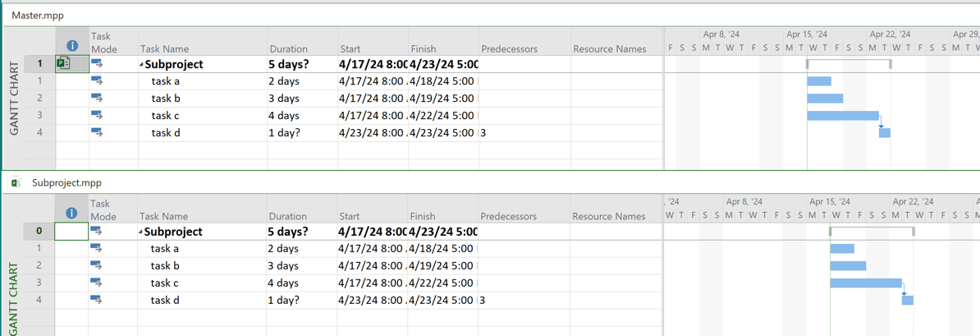Image resolution: width=980 pixels, height=336 pixels.
Task: Click the inserted project icon in the Master row 1 indicator cell
Action: (63, 64)
